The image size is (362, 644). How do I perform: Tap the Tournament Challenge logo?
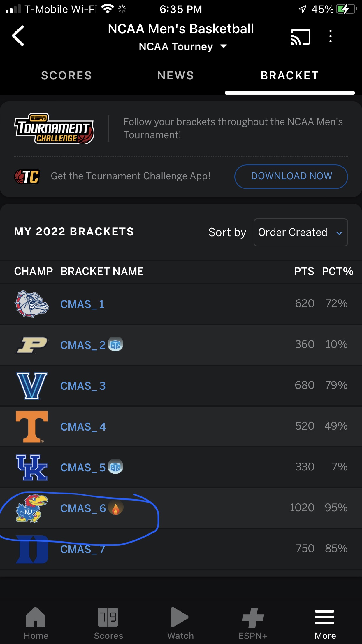pos(54,129)
